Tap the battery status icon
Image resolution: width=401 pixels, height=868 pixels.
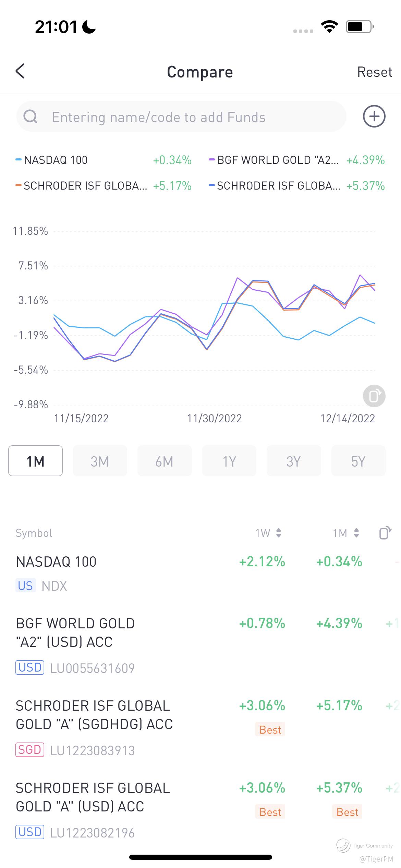pyautogui.click(x=359, y=26)
